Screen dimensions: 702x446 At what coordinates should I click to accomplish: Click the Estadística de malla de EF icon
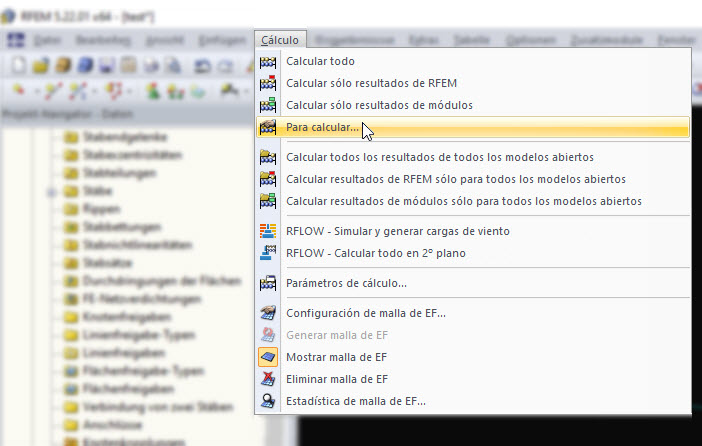[268, 401]
